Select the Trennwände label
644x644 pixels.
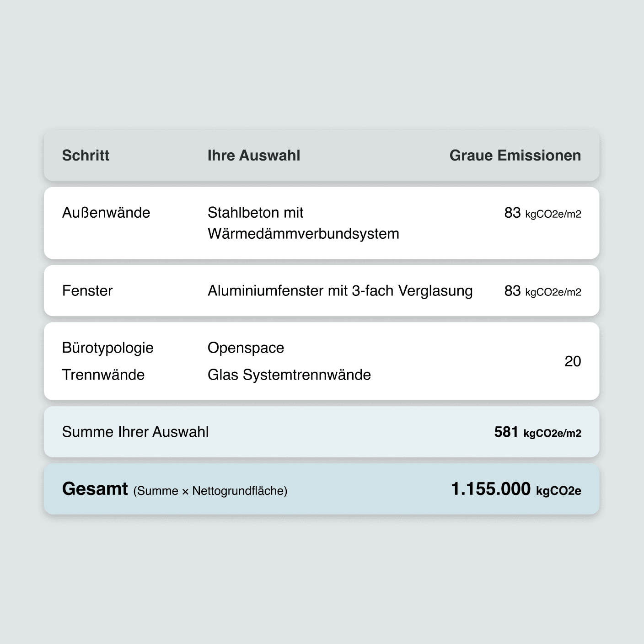(103, 375)
